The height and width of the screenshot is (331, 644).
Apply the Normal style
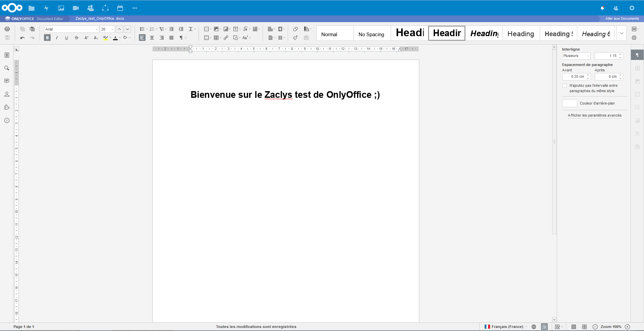pos(335,34)
